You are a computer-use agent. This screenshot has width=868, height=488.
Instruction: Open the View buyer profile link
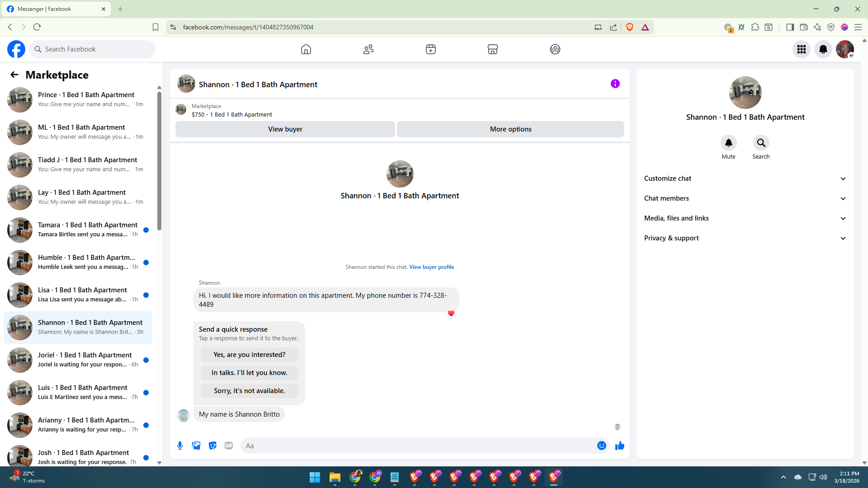[431, 267]
